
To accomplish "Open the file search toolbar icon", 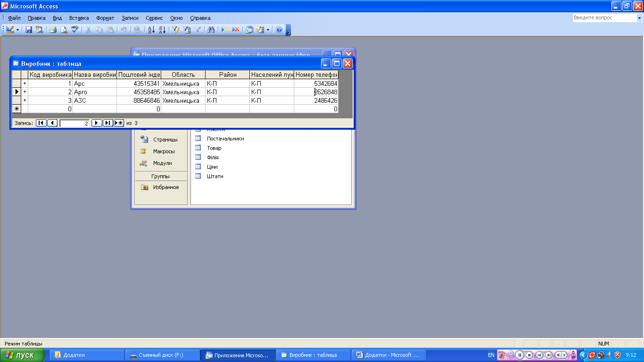I will point(39,29).
